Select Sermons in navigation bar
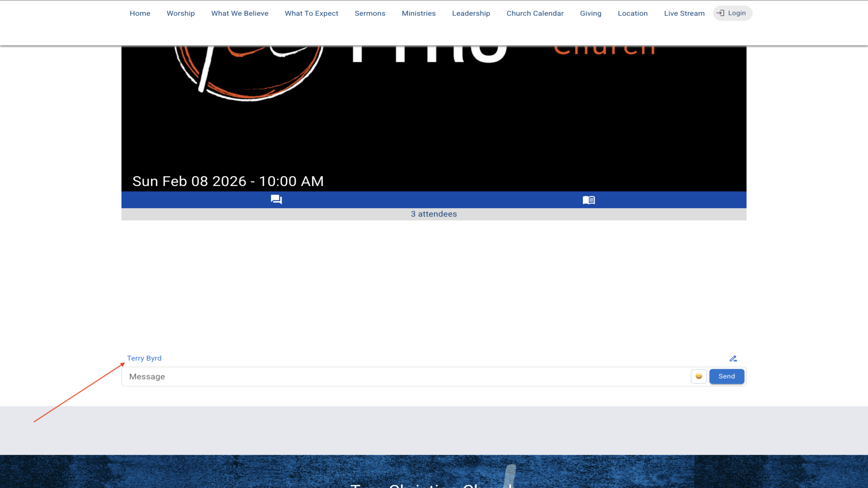The image size is (868, 488). [370, 14]
